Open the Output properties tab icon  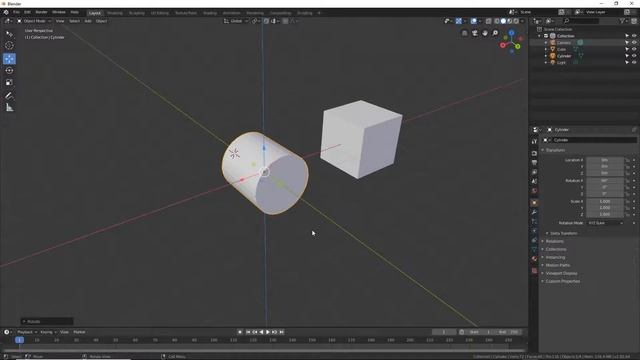[534, 162]
